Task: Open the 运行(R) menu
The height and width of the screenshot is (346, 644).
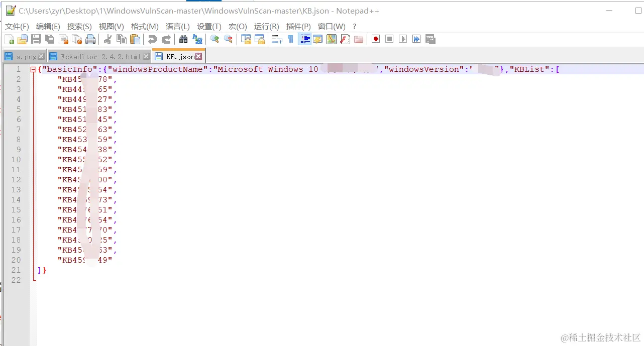Action: click(267, 27)
